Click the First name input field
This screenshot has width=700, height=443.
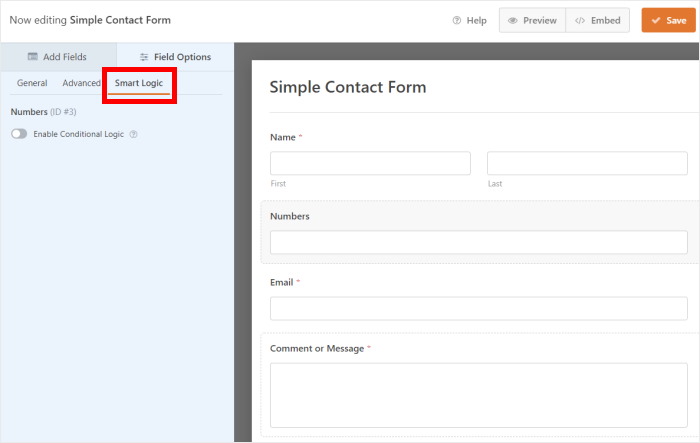pos(370,163)
